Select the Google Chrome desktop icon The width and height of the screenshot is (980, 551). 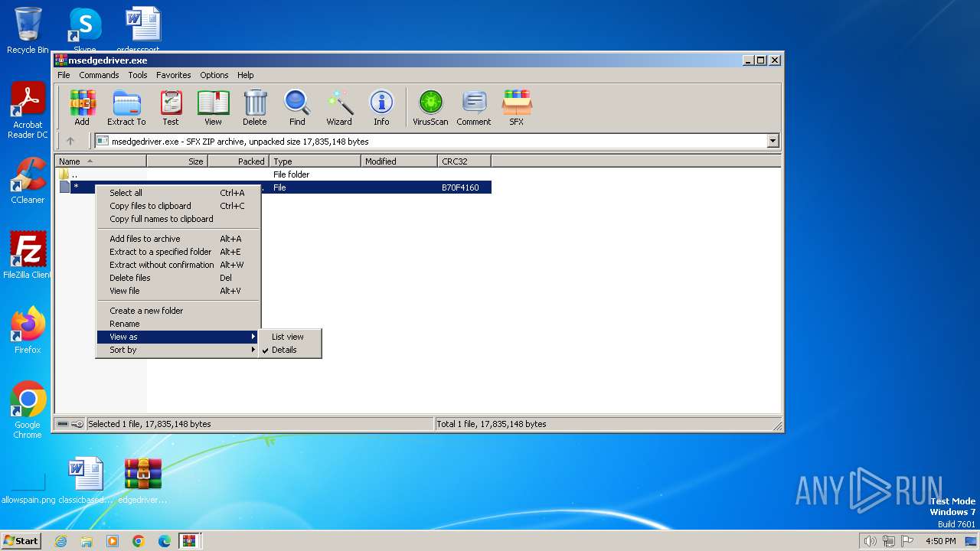click(28, 410)
